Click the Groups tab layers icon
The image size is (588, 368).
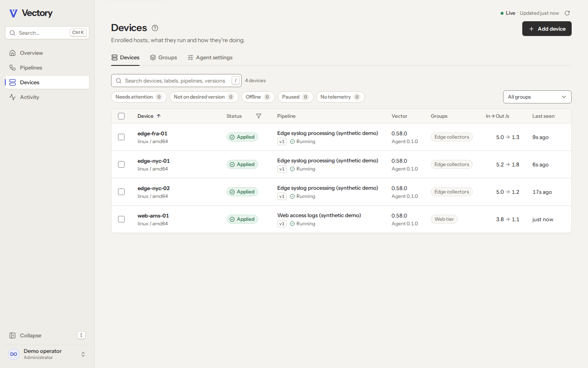coord(153,58)
